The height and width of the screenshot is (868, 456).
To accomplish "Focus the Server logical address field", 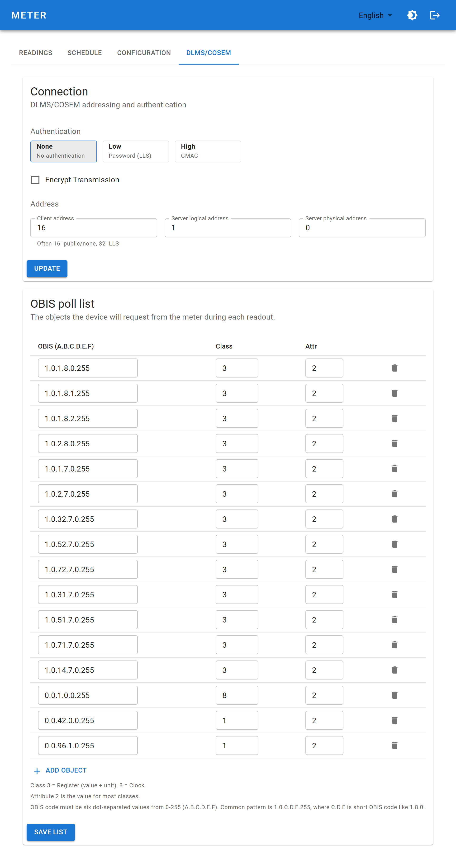I will click(228, 228).
